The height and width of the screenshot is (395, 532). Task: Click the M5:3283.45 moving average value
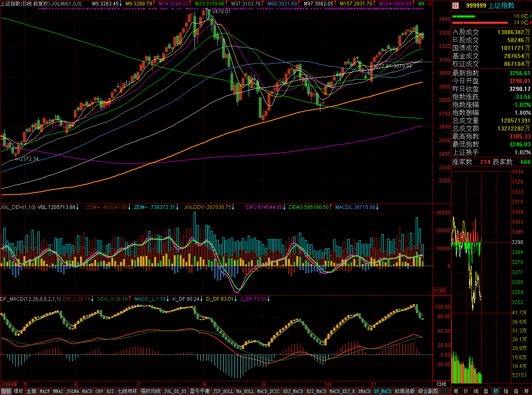click(x=106, y=3)
